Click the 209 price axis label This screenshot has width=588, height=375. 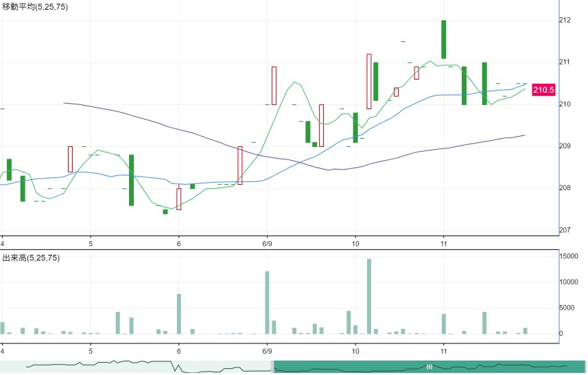point(565,146)
